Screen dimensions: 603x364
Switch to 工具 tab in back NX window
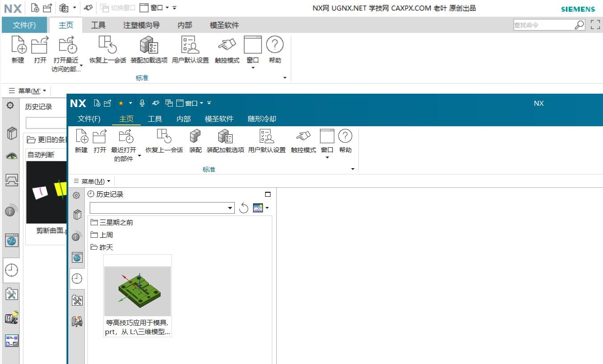(x=98, y=25)
